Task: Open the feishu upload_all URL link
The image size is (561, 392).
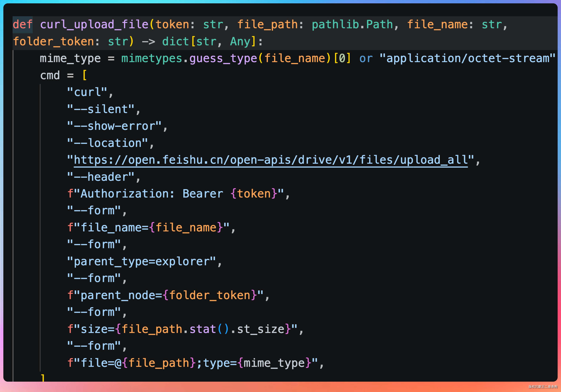Action: click(x=270, y=160)
